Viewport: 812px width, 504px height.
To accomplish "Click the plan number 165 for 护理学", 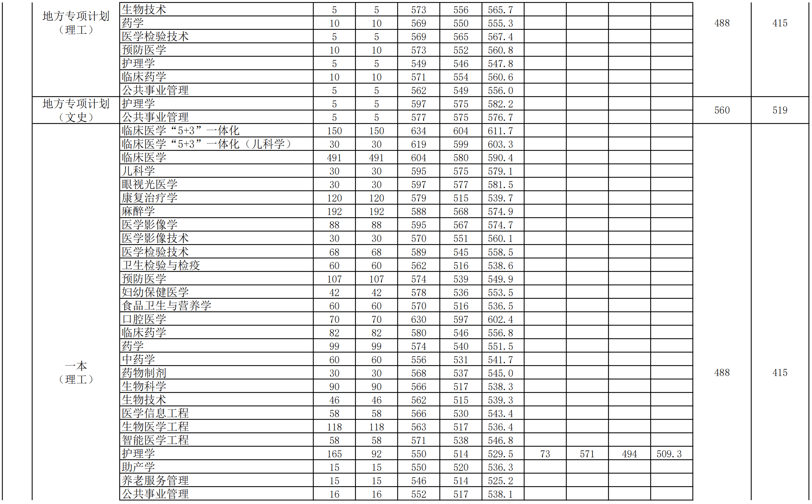I will pyautogui.click(x=334, y=454).
